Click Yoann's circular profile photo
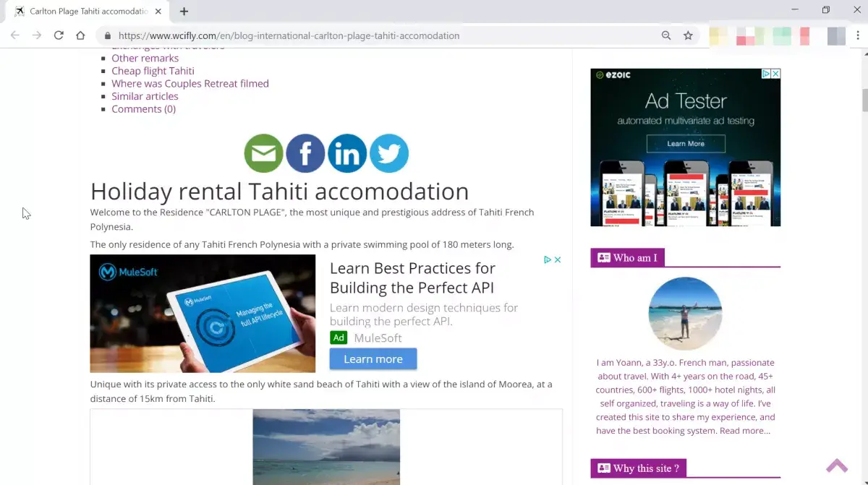Viewport: 868px width, 485px height. click(685, 314)
